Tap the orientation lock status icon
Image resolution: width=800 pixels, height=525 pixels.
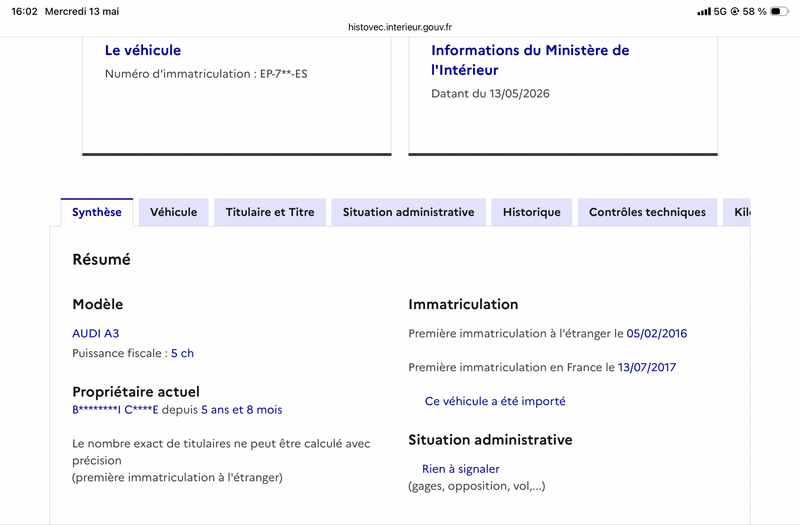[x=735, y=11]
